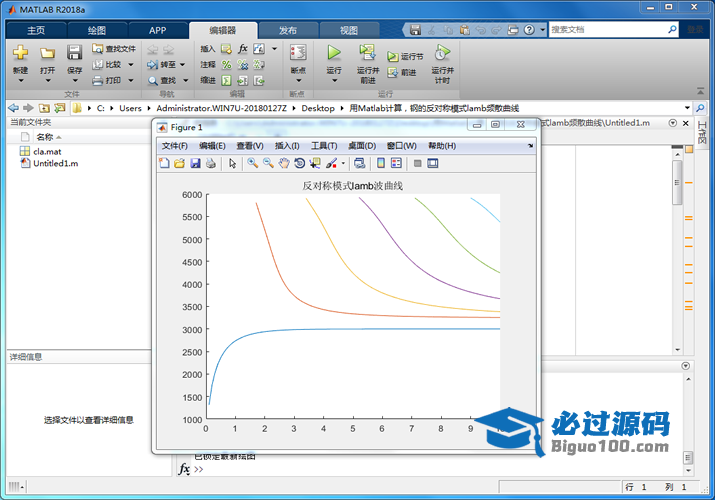Click Users in the address path
This screenshot has width=715, height=500.
pos(130,108)
